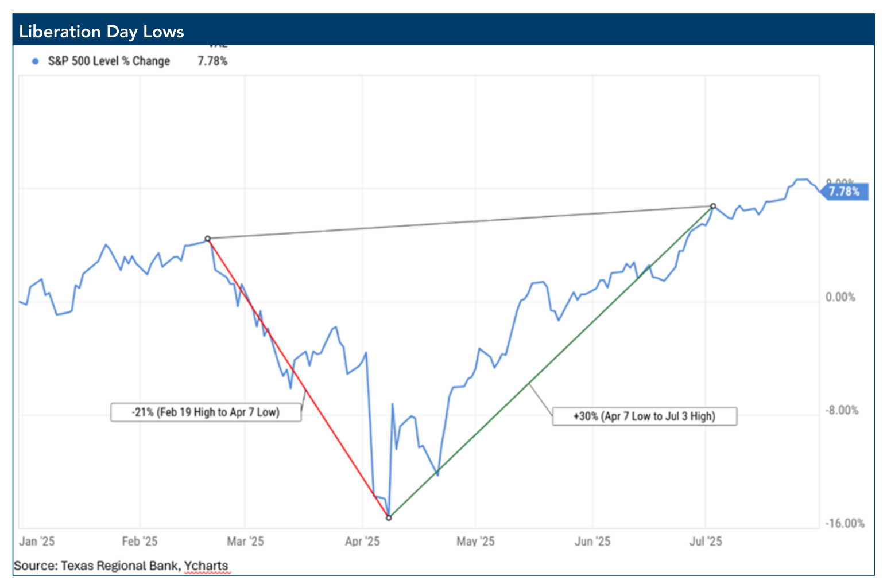
Task: Select the Apr 7 low point marker
Action: (x=389, y=517)
